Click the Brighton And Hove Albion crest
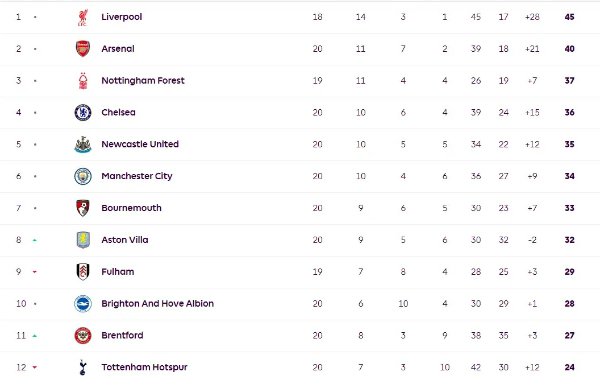This screenshot has height=380, width=600. (83, 304)
